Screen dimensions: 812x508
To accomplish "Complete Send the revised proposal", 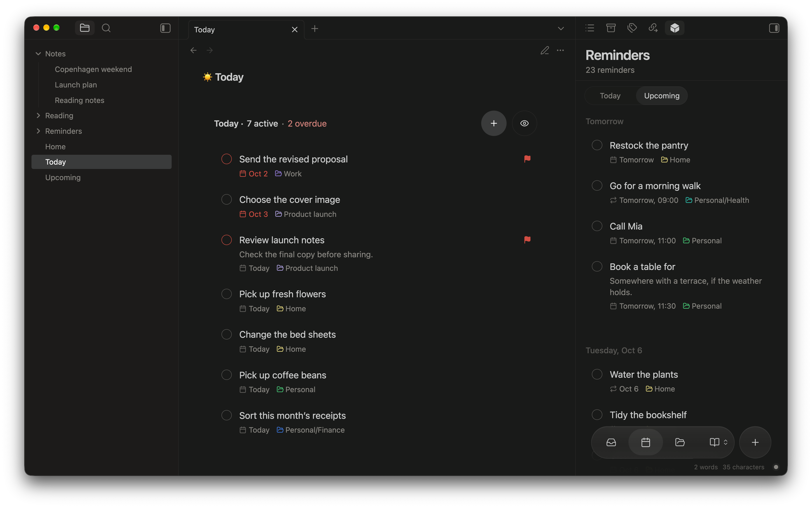I will coord(227,159).
